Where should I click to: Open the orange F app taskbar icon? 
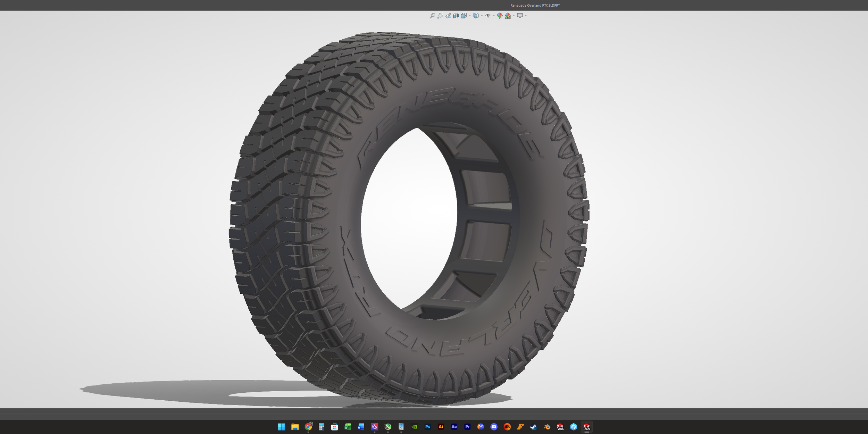coord(520,427)
